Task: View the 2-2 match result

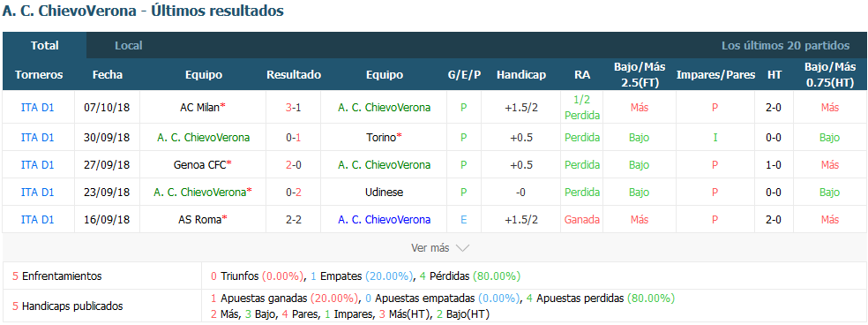Action: (294, 220)
